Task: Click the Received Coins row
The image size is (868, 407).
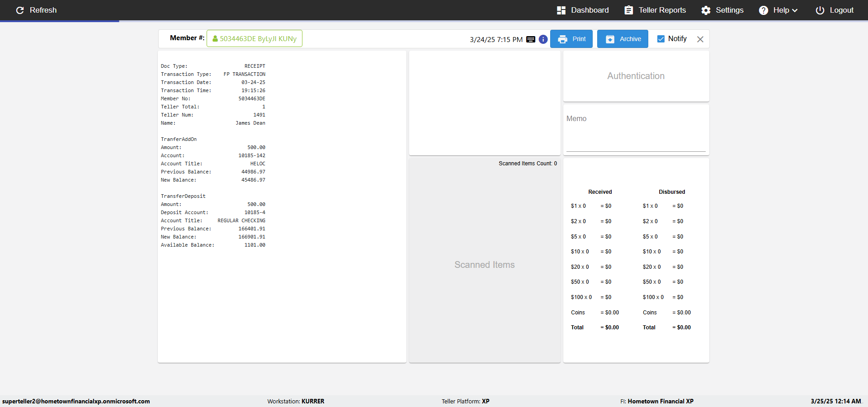Action: (x=595, y=313)
